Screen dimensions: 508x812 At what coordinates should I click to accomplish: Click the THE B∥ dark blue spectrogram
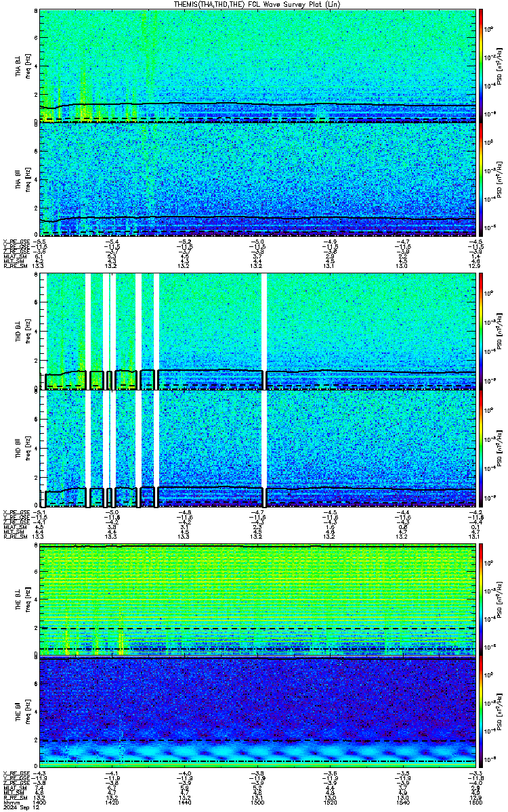tap(257, 710)
